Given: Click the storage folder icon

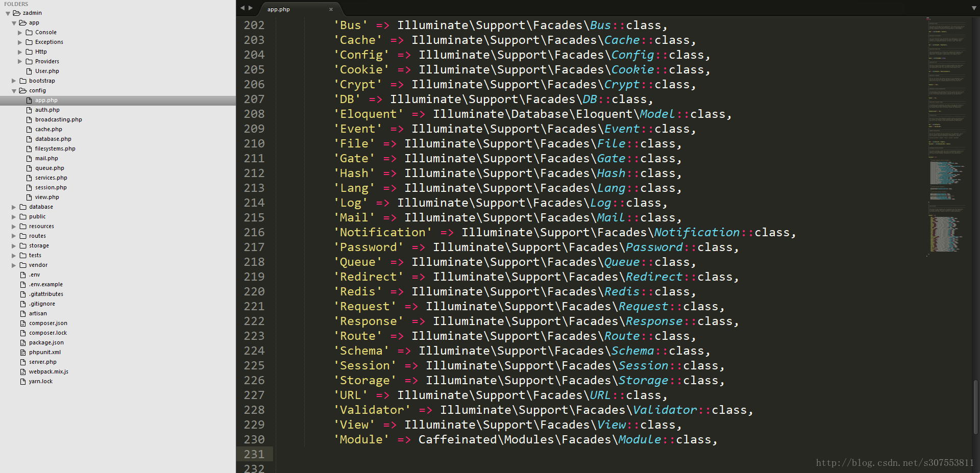Looking at the screenshot, I should click(x=23, y=246).
